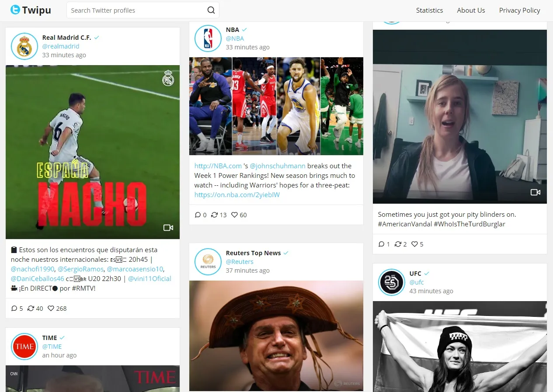This screenshot has width=553, height=392.
Task: Open @marcoasensio10 mention link
Action: click(135, 269)
